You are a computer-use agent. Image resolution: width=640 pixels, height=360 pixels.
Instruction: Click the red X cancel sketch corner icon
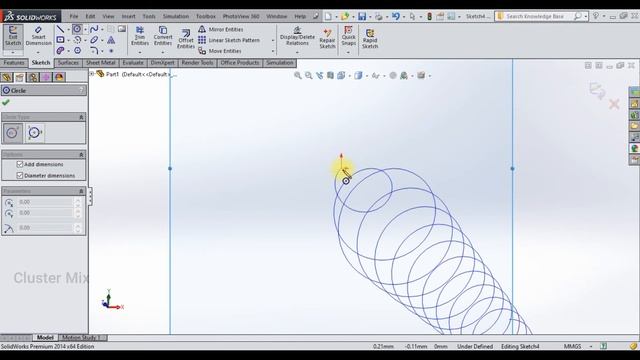coord(614,104)
